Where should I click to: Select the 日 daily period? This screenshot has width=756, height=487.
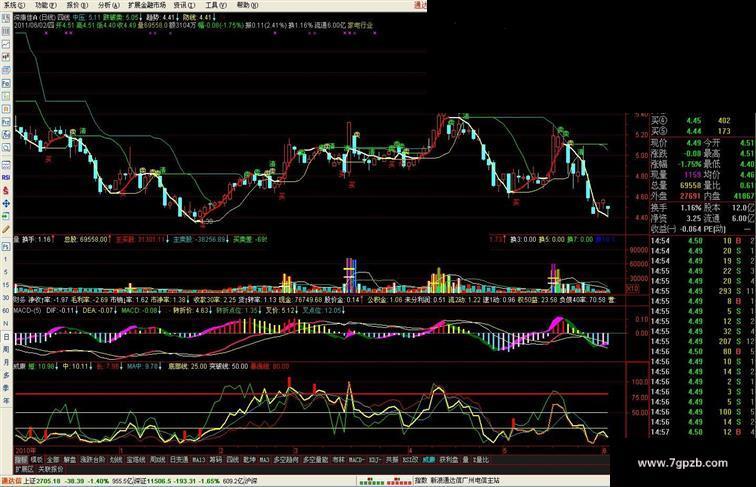click(6, 336)
